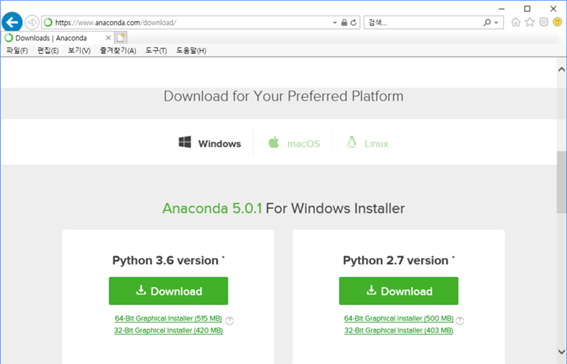The height and width of the screenshot is (364, 567).
Task: Expand the address bar history dropdown
Action: 335,22
